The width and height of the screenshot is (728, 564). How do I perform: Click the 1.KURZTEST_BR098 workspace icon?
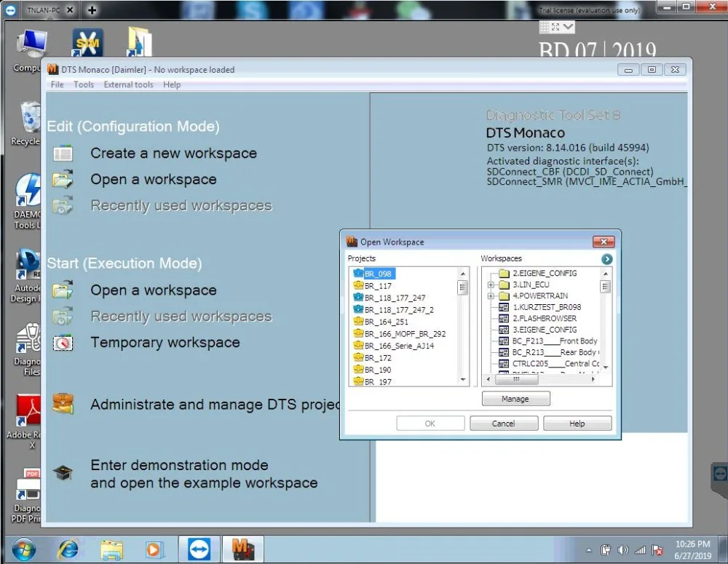504,307
